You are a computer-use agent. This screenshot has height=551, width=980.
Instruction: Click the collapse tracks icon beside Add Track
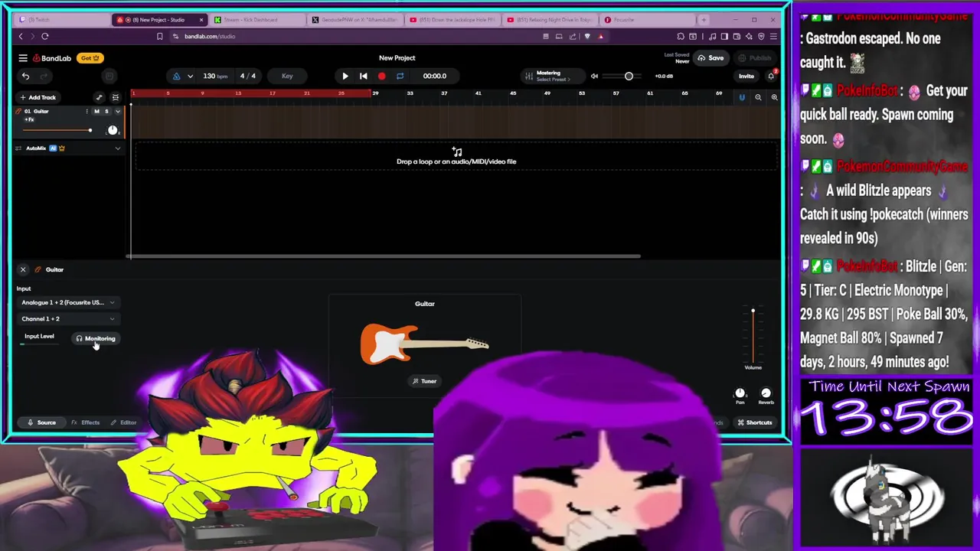116,97
